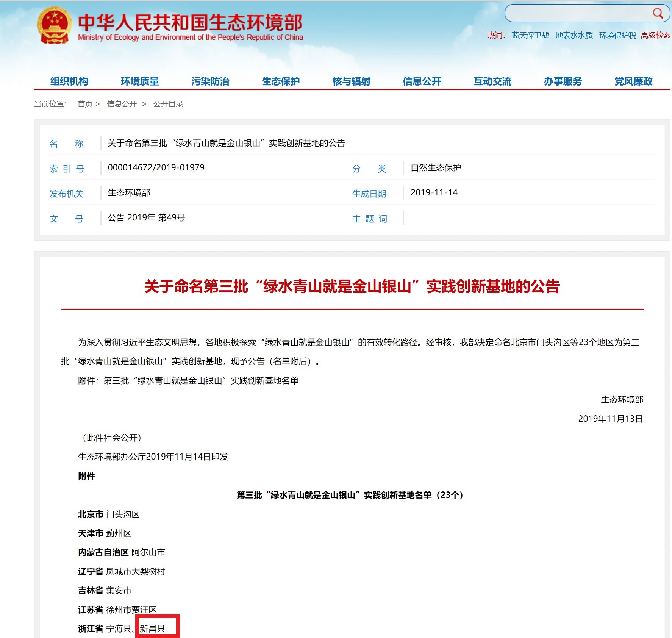Open the 核与辐射 navigation item
The image size is (672, 638).
coord(351,81)
